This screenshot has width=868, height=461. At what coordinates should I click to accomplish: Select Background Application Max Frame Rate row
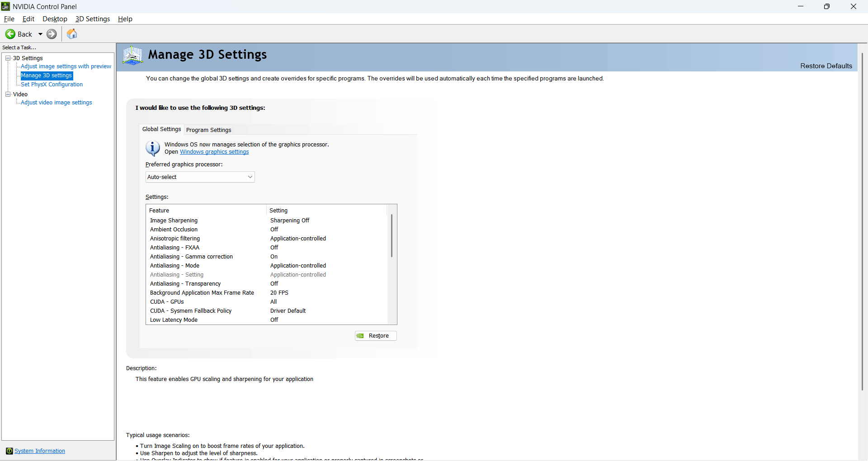click(x=267, y=293)
